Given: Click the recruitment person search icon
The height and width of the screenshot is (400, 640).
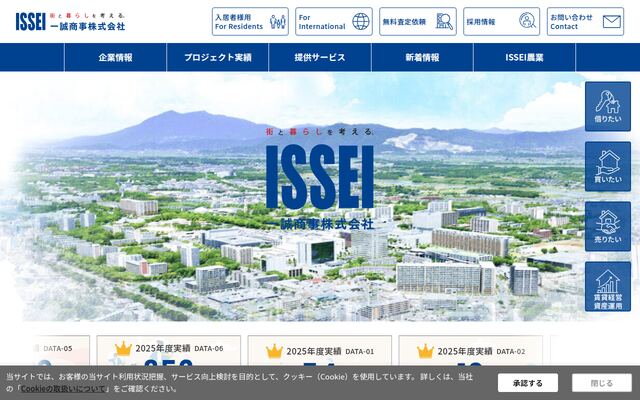Looking at the screenshot, I should tap(527, 20).
